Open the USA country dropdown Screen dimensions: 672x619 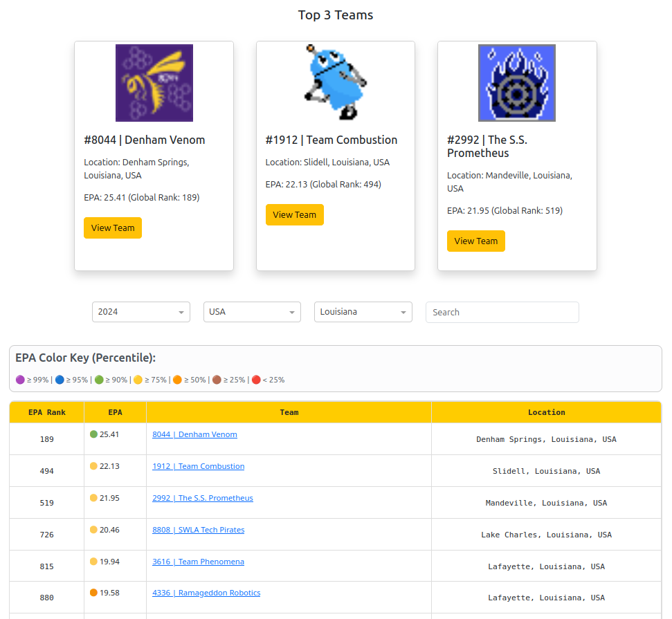click(252, 312)
